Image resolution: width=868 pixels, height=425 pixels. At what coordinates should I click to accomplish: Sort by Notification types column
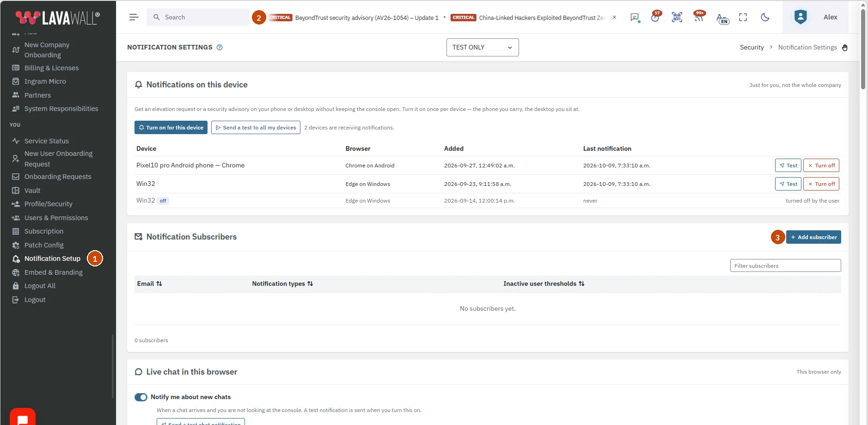tap(282, 284)
